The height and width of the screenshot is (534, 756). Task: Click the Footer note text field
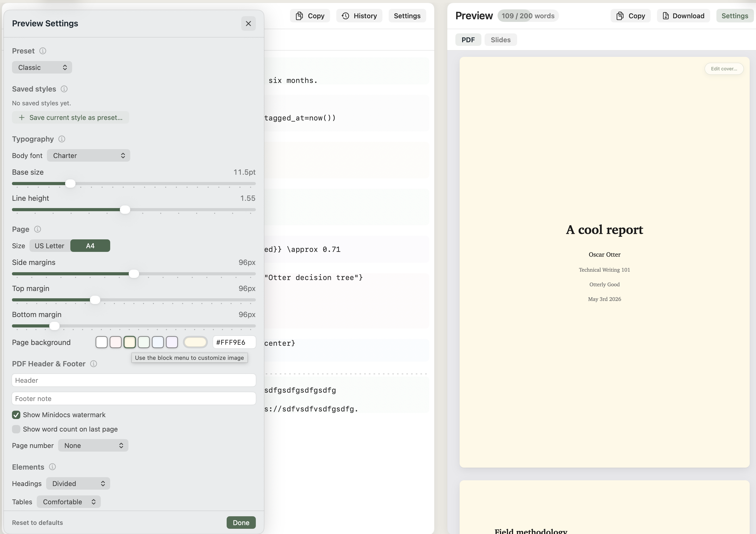[134, 398]
